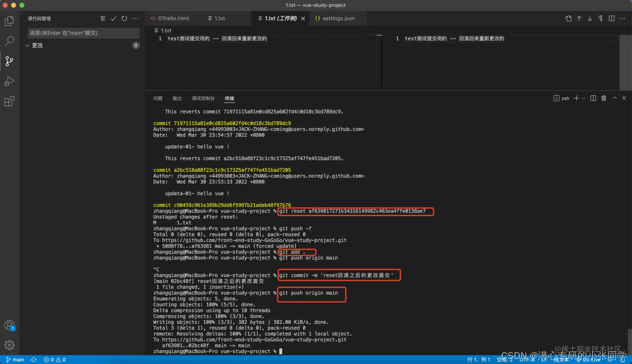The image size is (632, 364).
Task: Open source control more actions menu
Action: point(135,18)
